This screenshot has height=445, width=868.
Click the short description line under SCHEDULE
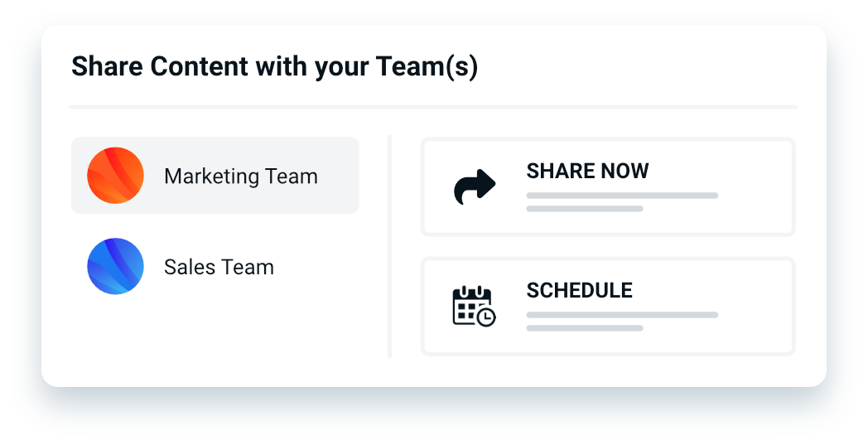click(x=585, y=328)
